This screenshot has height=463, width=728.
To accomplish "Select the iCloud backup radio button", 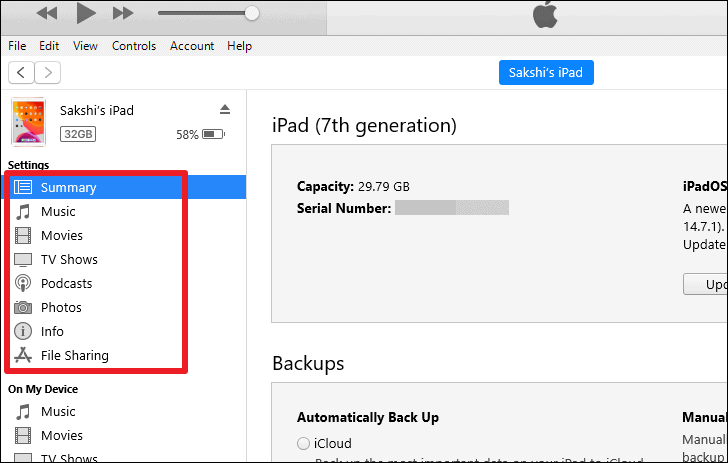I will (303, 443).
